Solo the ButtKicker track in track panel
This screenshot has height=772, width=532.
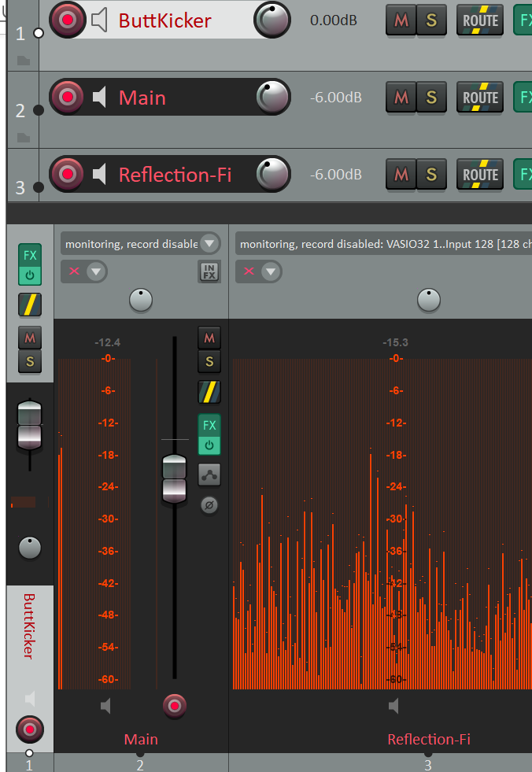431,20
